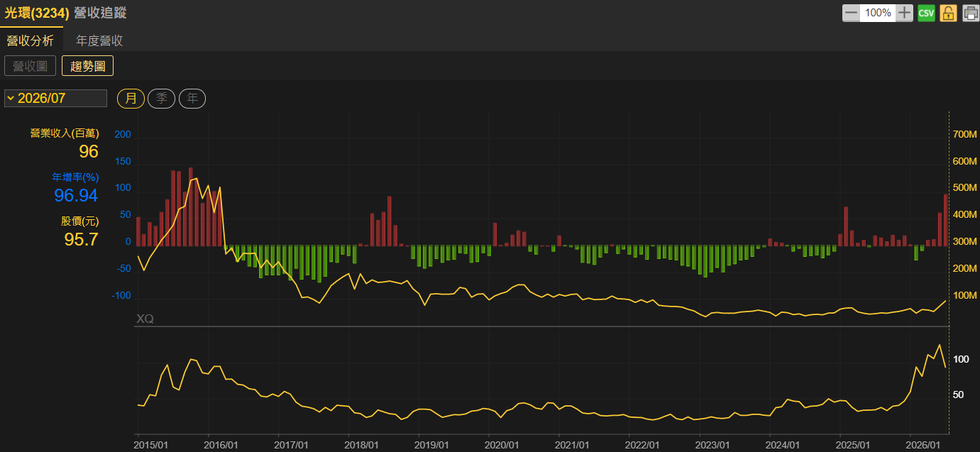Viewport: 980px width, 452px height.
Task: Click the growth rate value 96.94
Action: [x=76, y=195]
